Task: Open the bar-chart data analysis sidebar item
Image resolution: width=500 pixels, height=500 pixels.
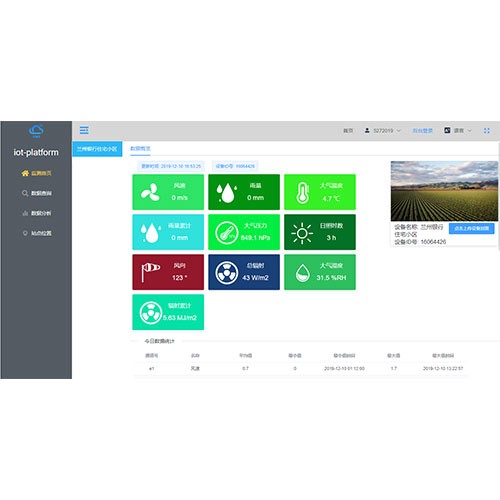Action: point(36,213)
